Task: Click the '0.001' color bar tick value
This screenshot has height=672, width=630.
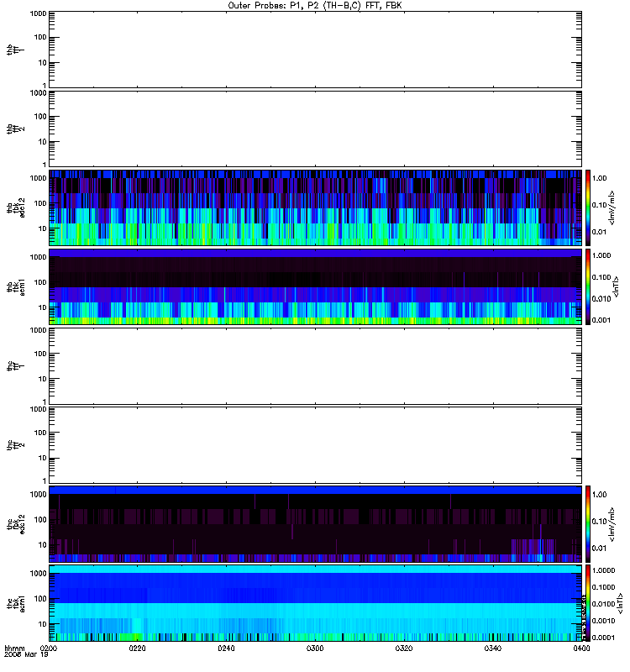Action: [x=601, y=320]
